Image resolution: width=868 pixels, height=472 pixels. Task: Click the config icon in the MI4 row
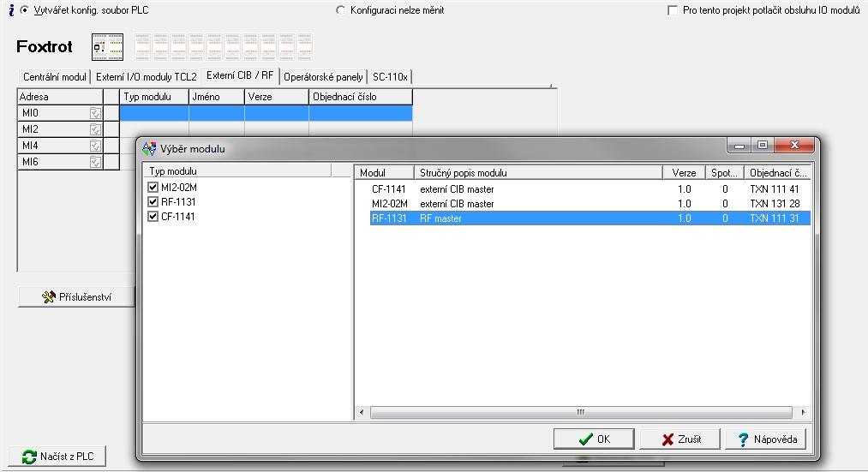point(95,146)
